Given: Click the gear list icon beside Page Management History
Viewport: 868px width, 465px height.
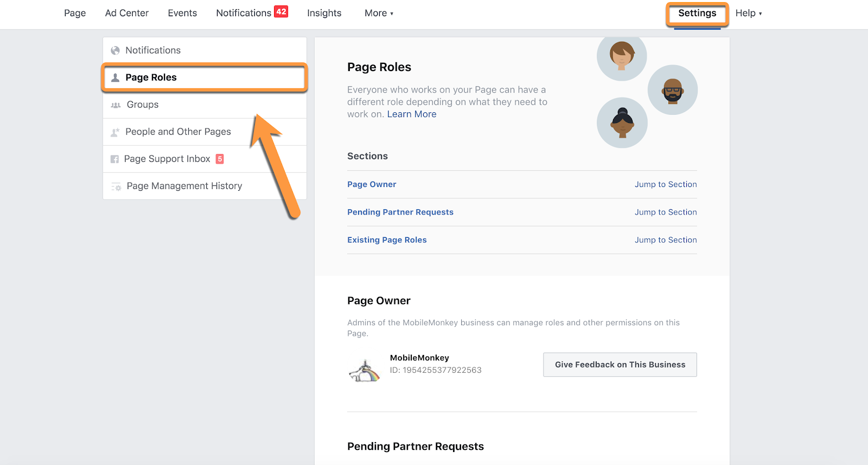Looking at the screenshot, I should [x=116, y=186].
